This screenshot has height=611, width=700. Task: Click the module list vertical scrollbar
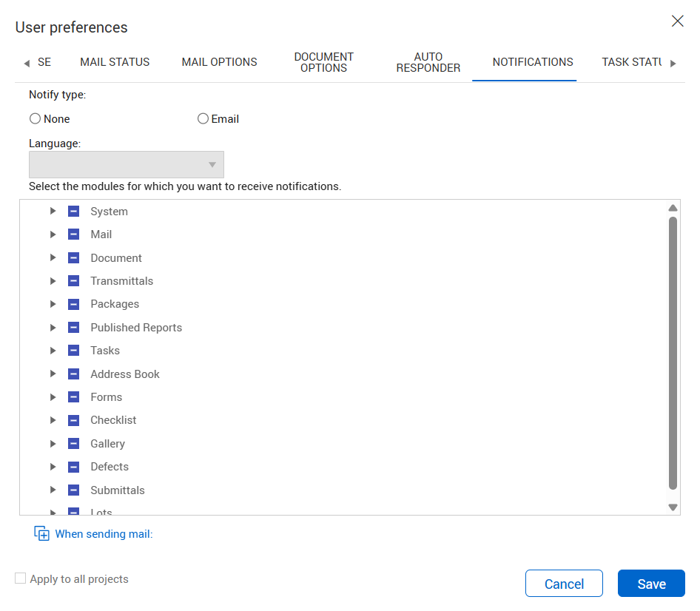673,355
